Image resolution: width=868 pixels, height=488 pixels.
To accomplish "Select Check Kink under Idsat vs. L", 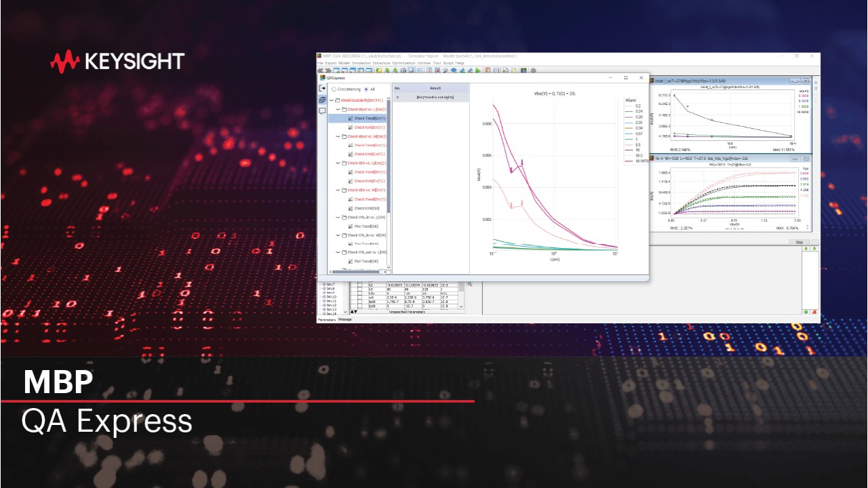I will [x=369, y=127].
